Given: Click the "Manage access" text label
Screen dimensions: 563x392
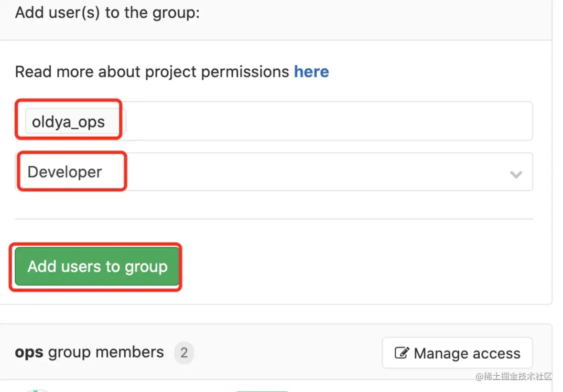Looking at the screenshot, I should click(467, 354).
